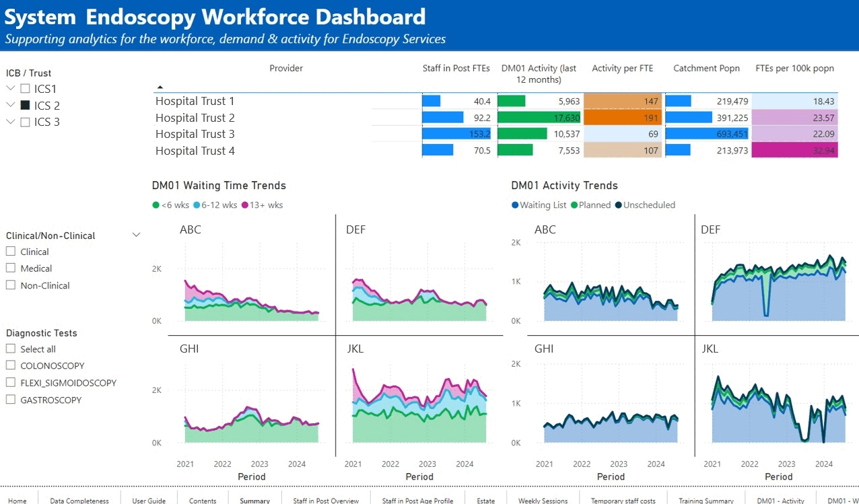Go to the DM01 - Activity page
The image size is (859, 504).
click(x=781, y=501)
